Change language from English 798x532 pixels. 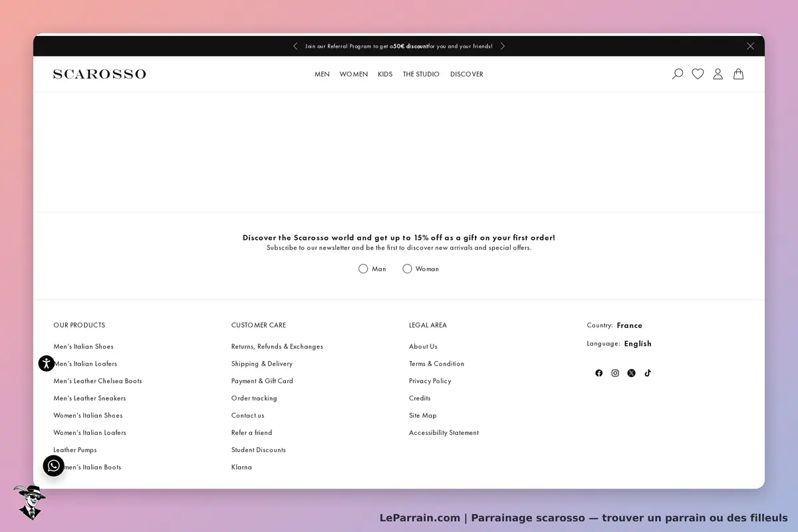[638, 344]
